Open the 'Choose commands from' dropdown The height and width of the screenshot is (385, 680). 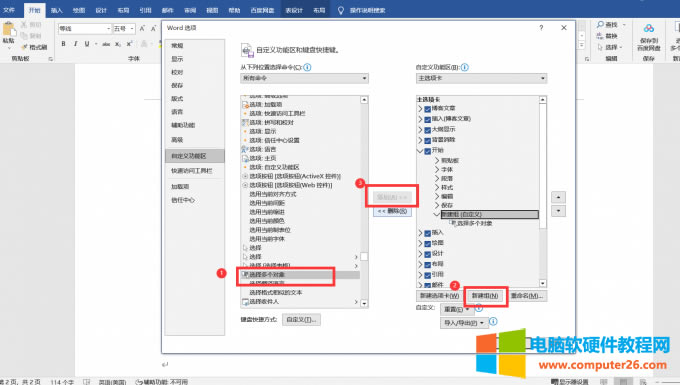tap(304, 78)
